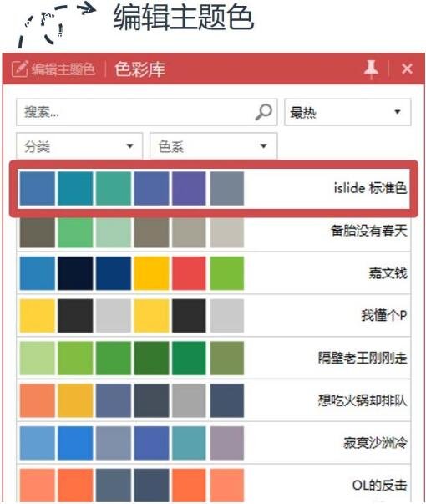
Task: Select the 寂寞沙洲冷 palette name
Action: pyautogui.click(x=375, y=443)
